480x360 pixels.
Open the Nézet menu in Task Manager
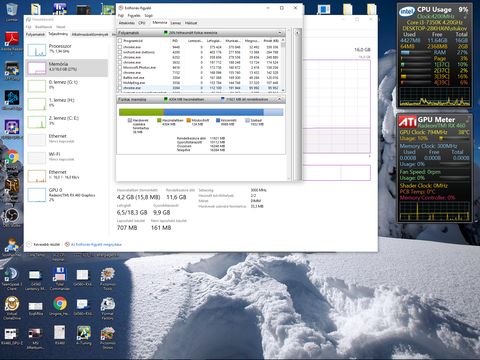(x=60, y=27)
